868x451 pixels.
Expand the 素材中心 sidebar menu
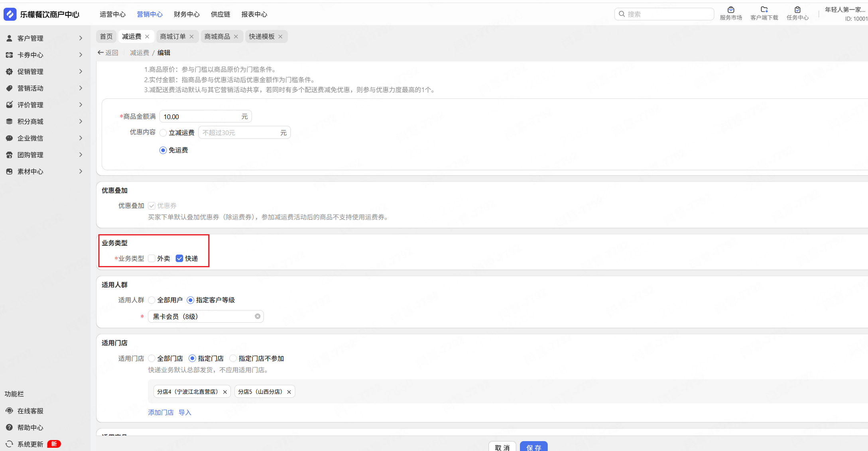click(x=45, y=171)
